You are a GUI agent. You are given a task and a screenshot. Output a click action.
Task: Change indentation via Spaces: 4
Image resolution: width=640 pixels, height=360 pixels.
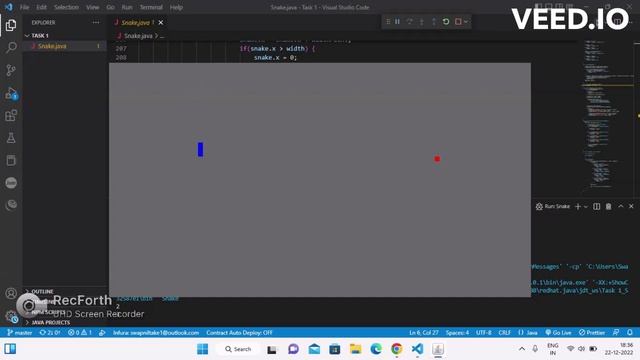[457, 333]
